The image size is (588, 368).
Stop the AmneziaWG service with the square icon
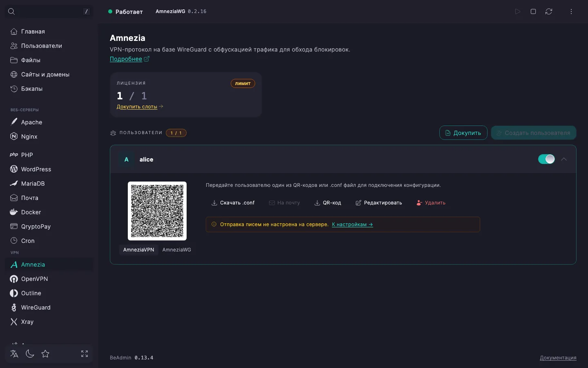click(x=533, y=11)
